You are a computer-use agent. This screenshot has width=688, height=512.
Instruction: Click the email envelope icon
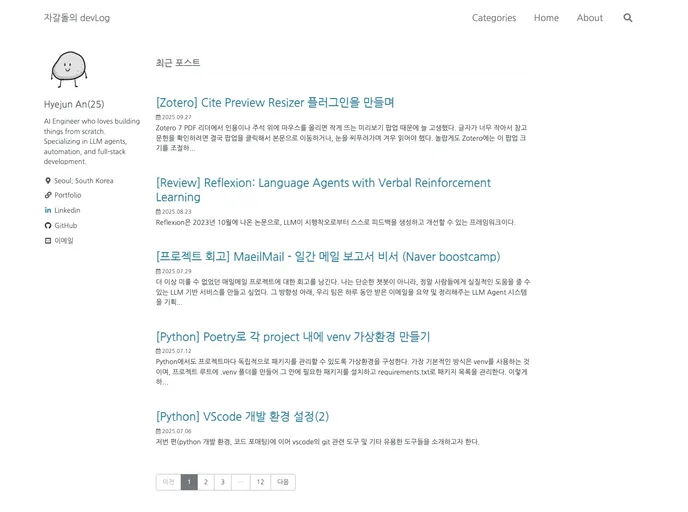(x=48, y=241)
